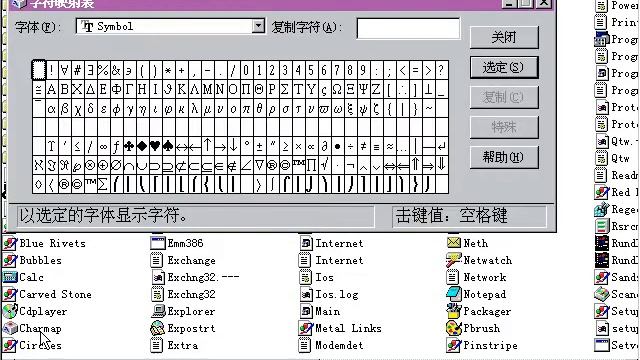The height and width of the screenshot is (360, 640).
Task: Select the Main file icon
Action: coord(306,311)
